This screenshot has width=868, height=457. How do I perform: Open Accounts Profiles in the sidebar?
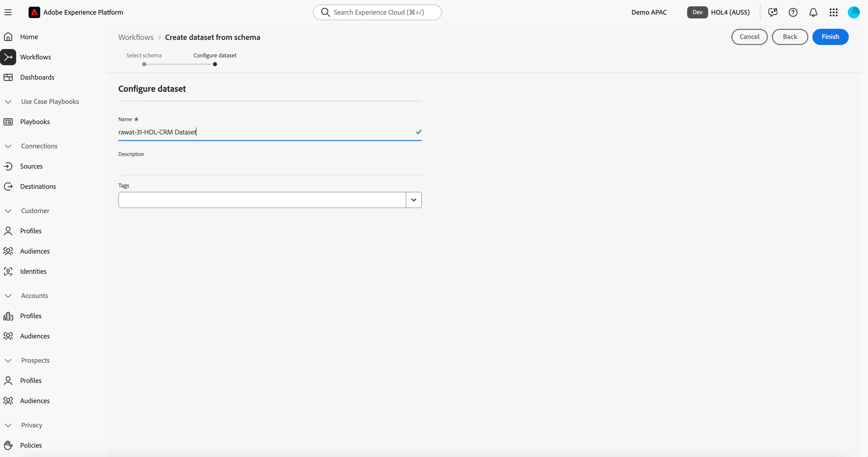pos(31,315)
